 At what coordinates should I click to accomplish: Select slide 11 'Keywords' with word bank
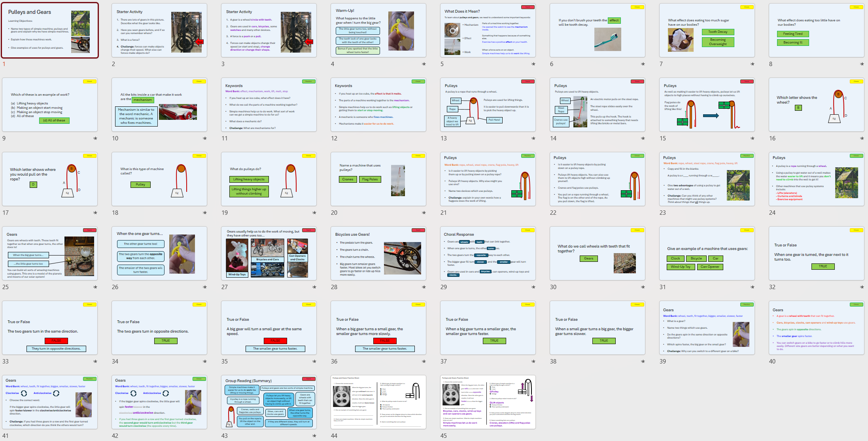[269, 105]
